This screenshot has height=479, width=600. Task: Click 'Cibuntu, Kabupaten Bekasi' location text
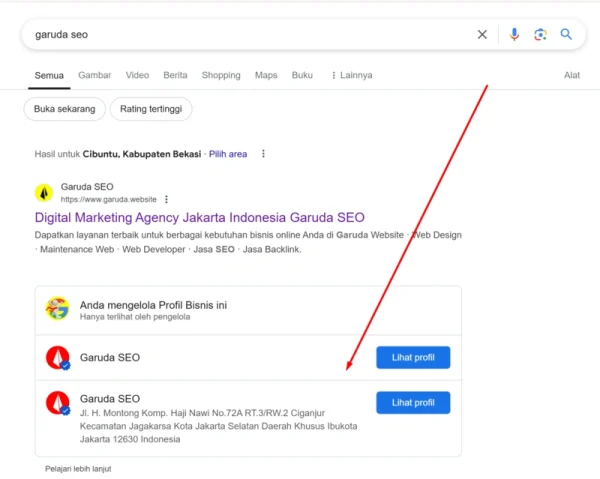[x=142, y=154]
